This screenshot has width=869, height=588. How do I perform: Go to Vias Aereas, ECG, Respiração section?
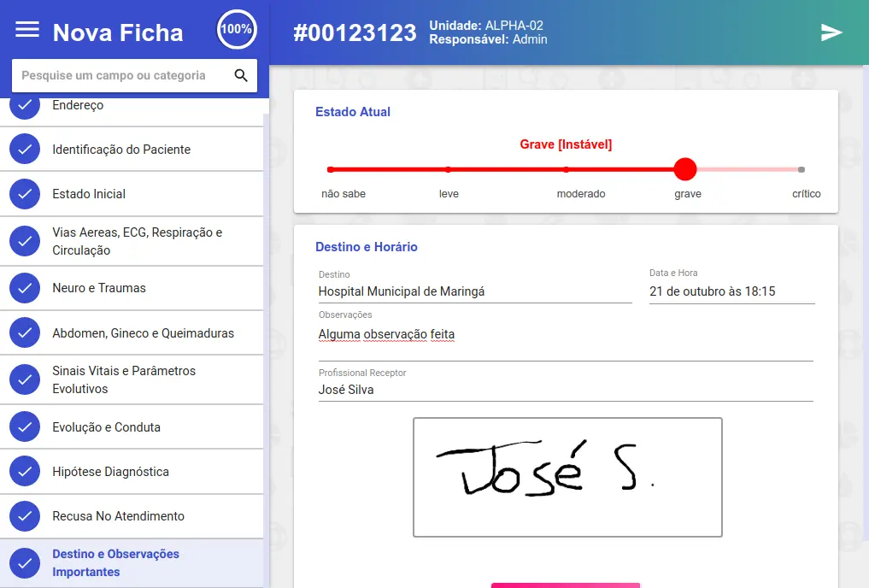tap(137, 242)
